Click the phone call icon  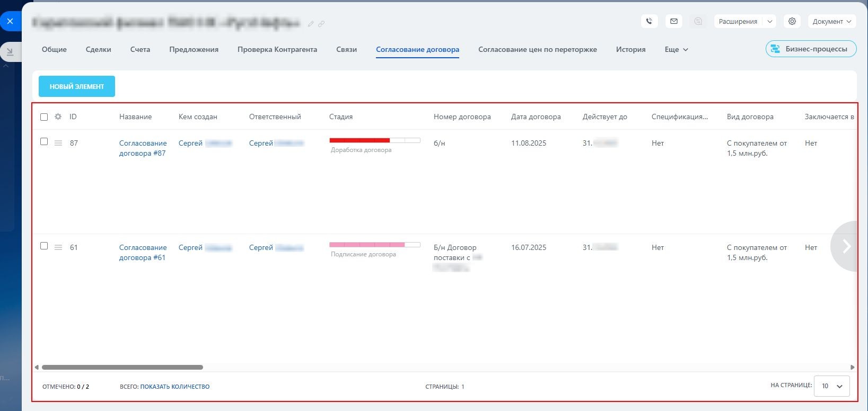tap(650, 21)
